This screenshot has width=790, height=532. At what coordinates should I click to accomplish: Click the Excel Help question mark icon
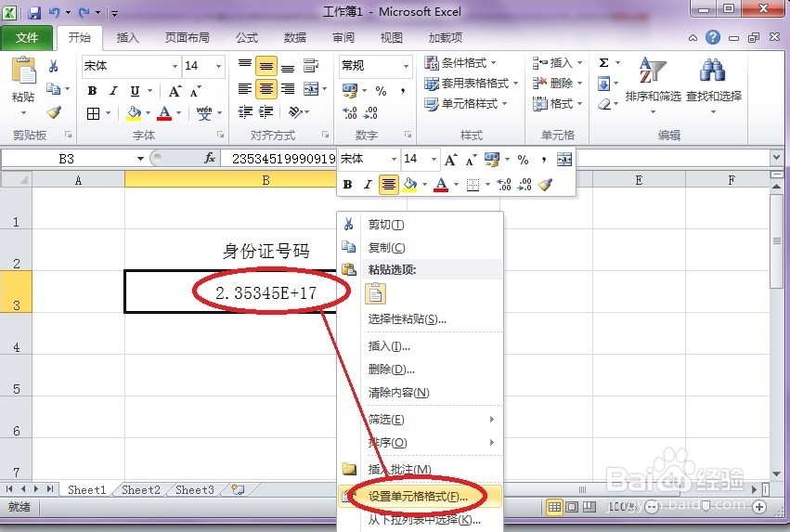[x=712, y=37]
